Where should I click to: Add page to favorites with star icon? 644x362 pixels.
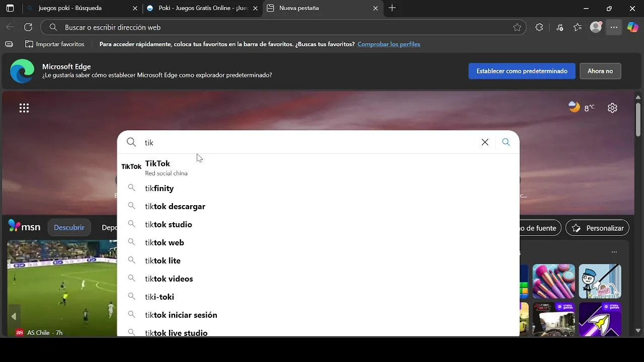pyautogui.click(x=517, y=28)
